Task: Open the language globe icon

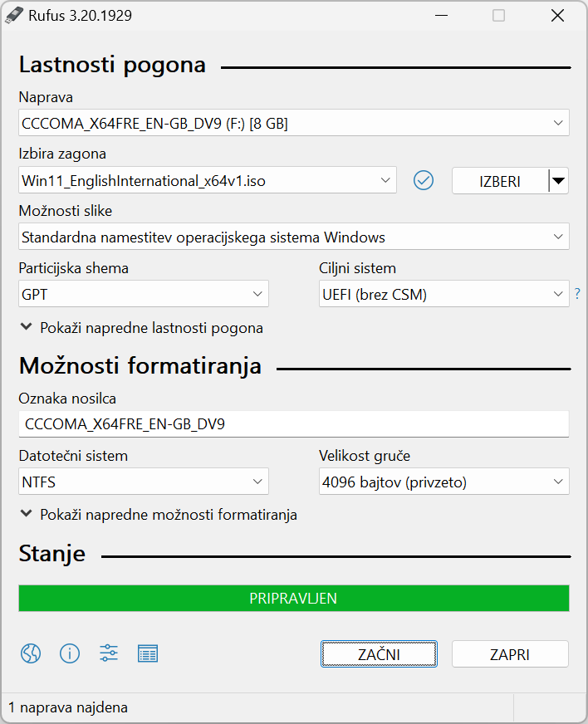Action: coord(31,653)
